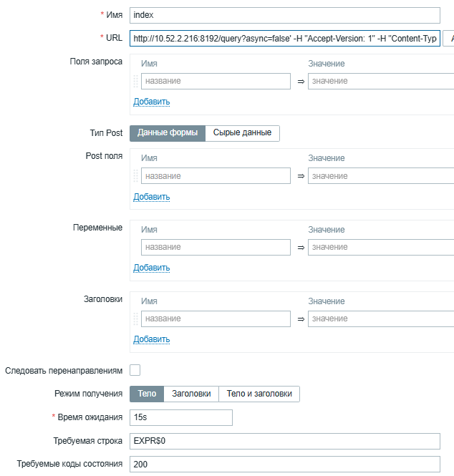454x476 pixels.
Task: Toggle the follow redirects checkbox
Action: coord(135,370)
